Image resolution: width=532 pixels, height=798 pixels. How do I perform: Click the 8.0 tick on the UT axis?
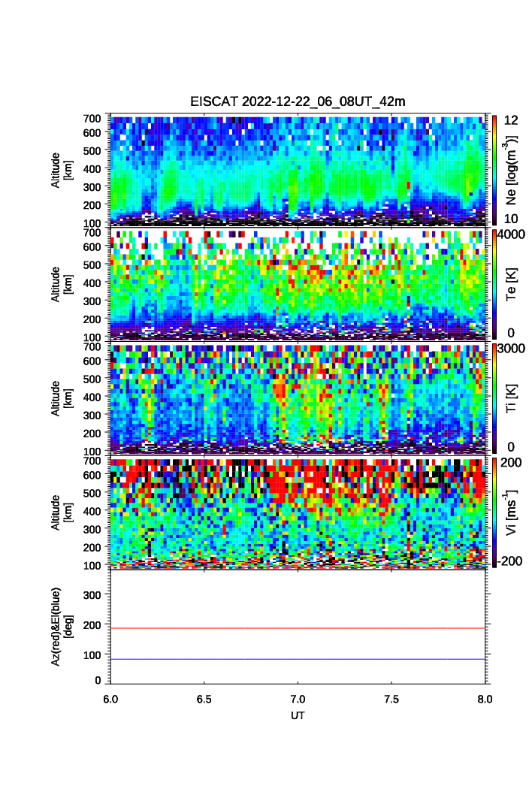tap(485, 699)
